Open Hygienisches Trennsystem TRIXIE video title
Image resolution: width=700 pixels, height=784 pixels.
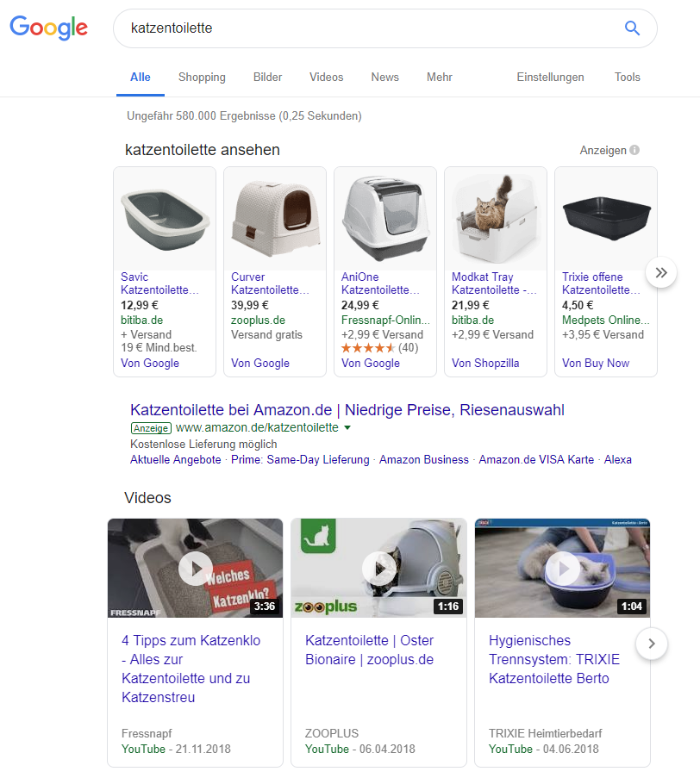pyautogui.click(x=554, y=659)
